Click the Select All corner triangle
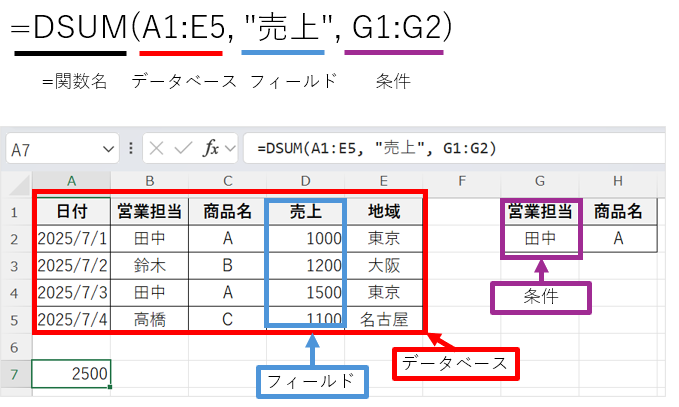The width and height of the screenshot is (679, 407). tap(19, 185)
